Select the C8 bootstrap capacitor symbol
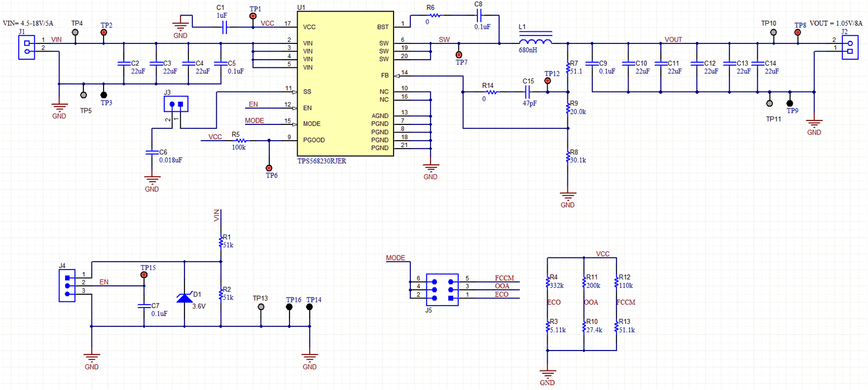This screenshot has height=390, width=868. [479, 15]
